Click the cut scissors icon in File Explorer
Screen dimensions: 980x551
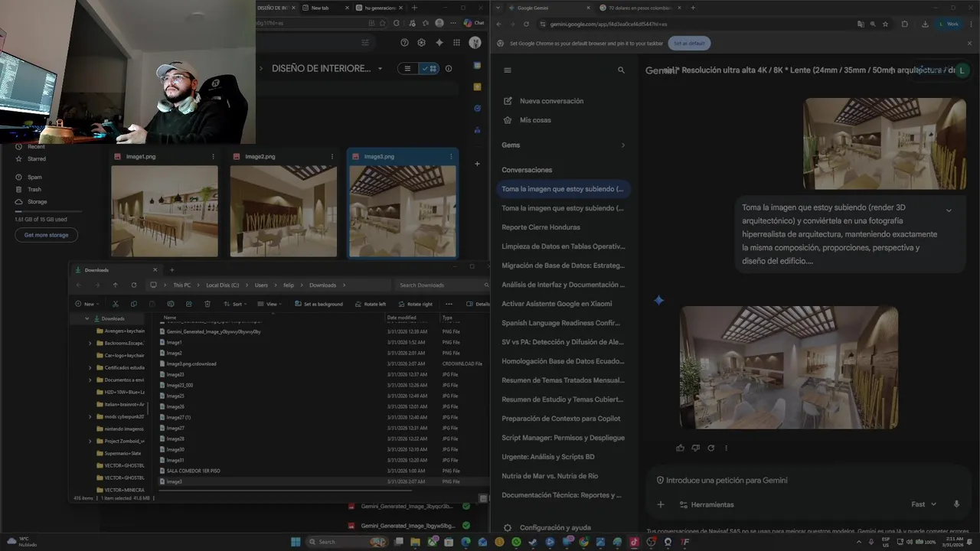(116, 304)
